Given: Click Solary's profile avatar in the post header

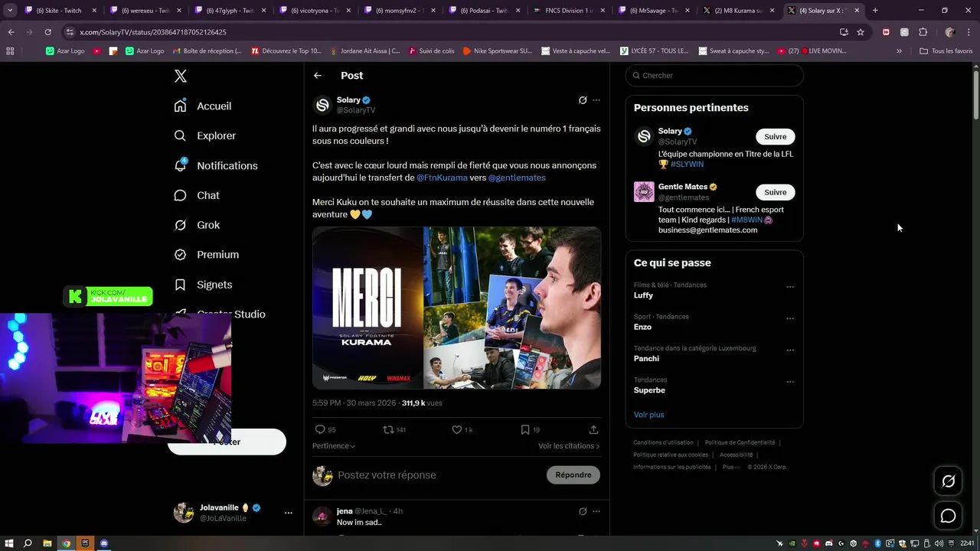Looking at the screenshot, I should pyautogui.click(x=322, y=105).
